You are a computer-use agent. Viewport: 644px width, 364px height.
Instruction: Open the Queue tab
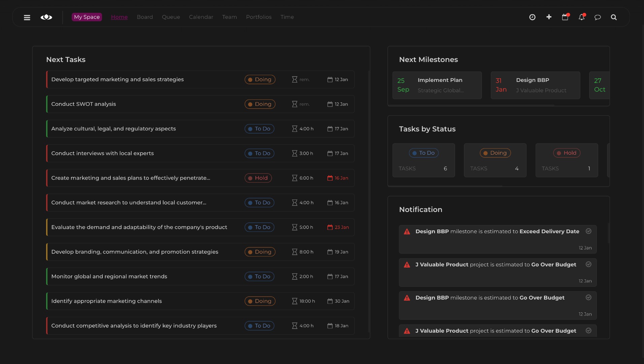pyautogui.click(x=171, y=17)
